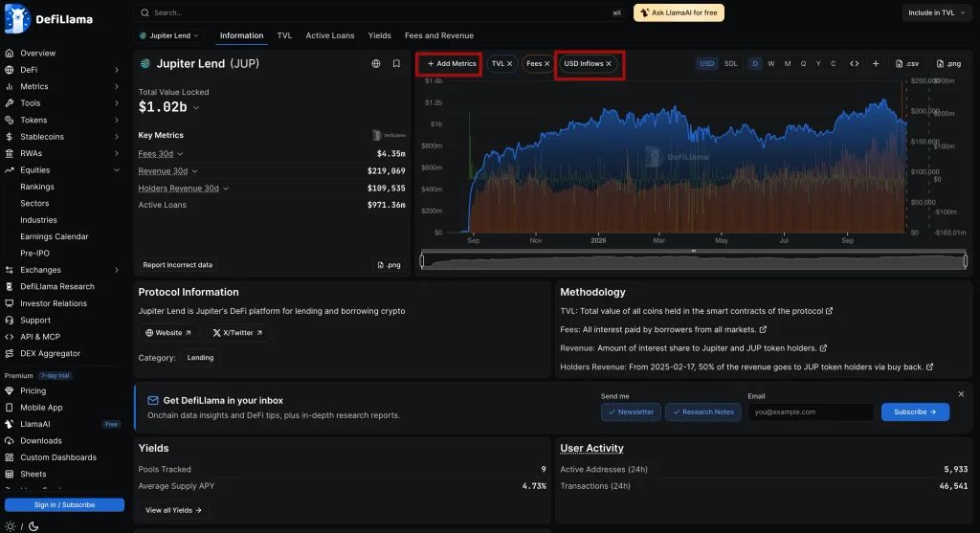
Task: Click the Support headset icon
Action: tap(10, 320)
